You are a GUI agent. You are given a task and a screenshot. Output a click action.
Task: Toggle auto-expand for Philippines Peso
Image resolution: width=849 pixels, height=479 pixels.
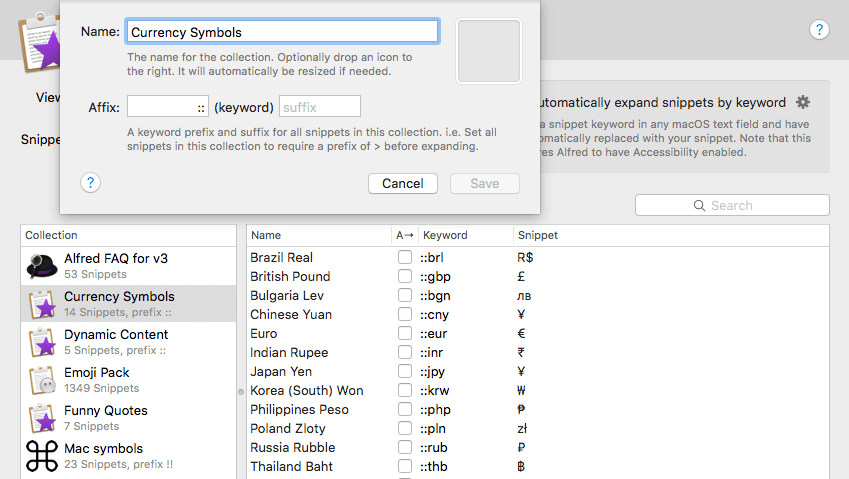click(x=404, y=409)
